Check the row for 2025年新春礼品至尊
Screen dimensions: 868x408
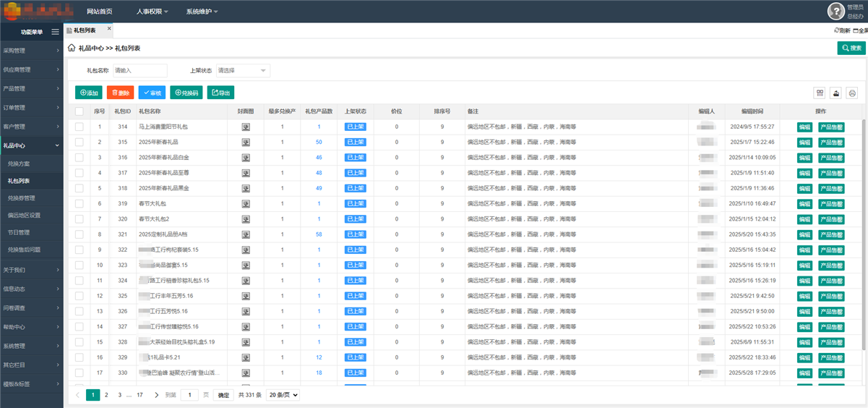80,173
